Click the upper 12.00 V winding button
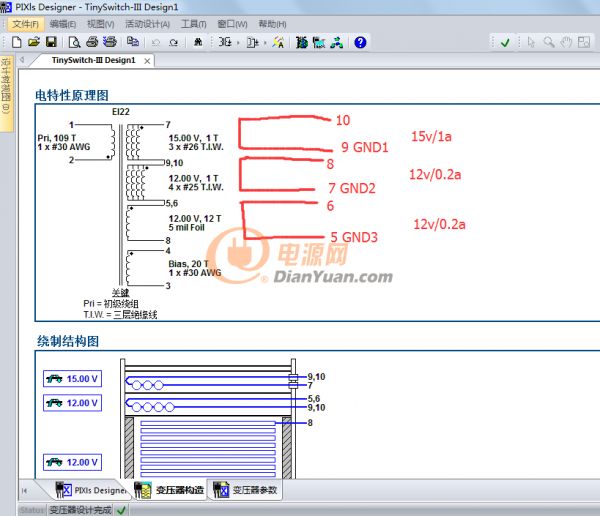The image size is (600, 516). (x=72, y=403)
